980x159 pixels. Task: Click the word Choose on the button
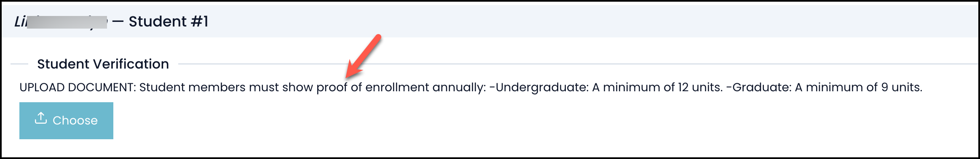point(75,121)
